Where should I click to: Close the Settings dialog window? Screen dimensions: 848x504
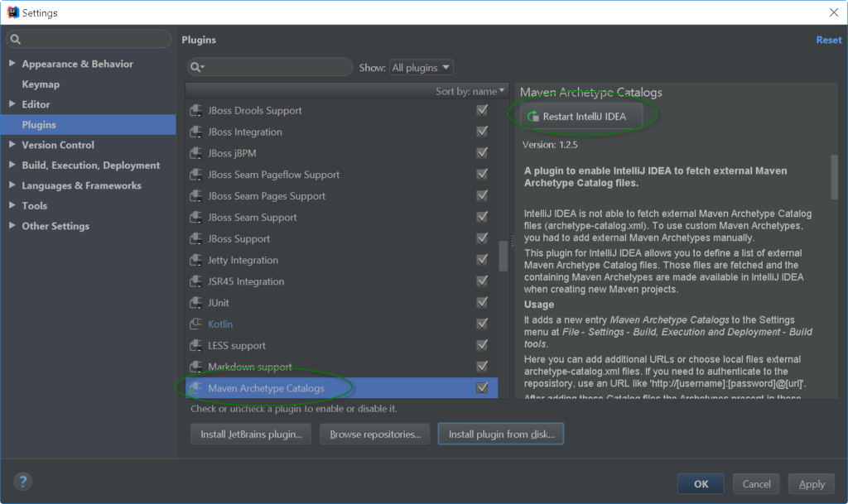834,12
